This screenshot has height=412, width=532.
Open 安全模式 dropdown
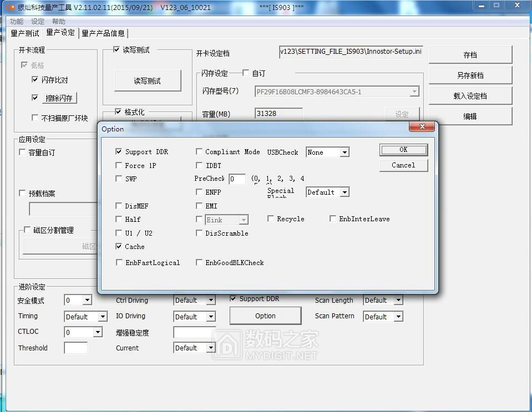[87, 300]
